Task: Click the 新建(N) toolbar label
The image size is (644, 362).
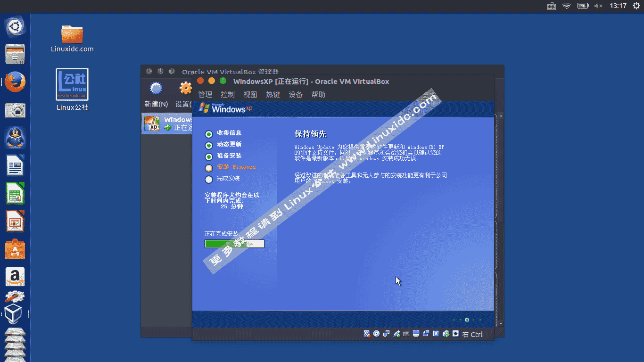Action: 156,104
